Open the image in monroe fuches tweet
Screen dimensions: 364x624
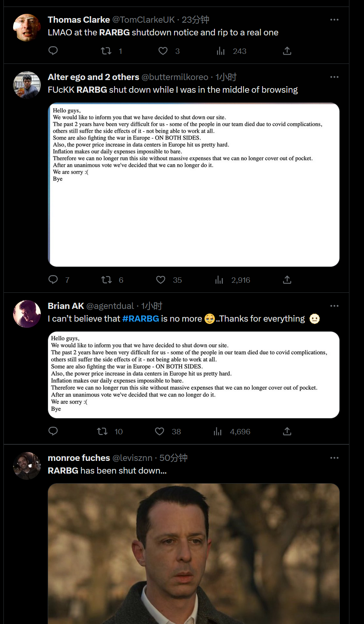[194, 554]
